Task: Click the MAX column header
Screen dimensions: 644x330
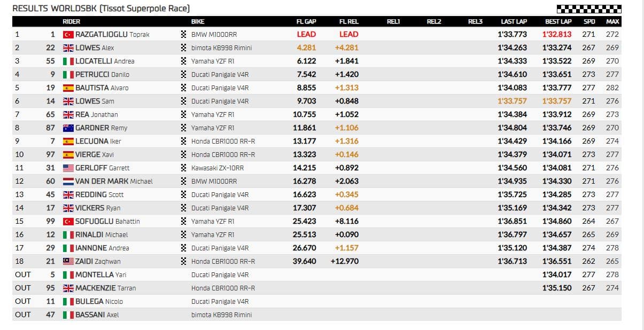Action: pos(612,21)
